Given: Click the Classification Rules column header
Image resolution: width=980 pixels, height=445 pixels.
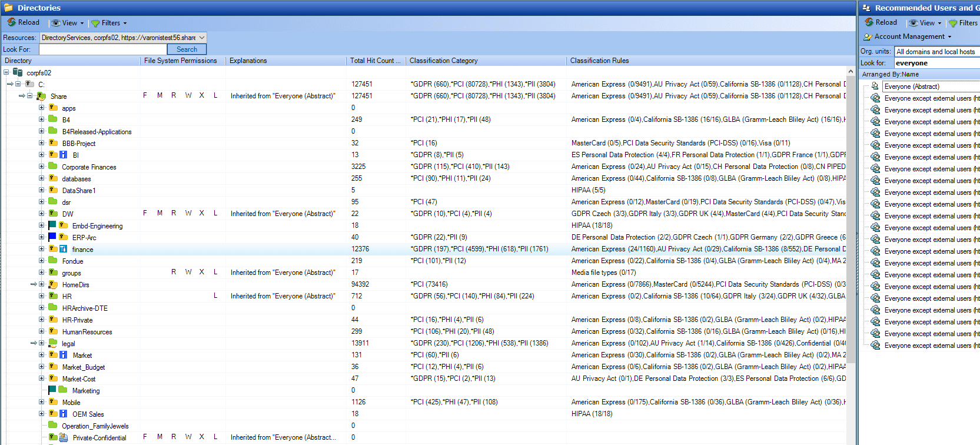Looking at the screenshot, I should (x=706, y=61).
